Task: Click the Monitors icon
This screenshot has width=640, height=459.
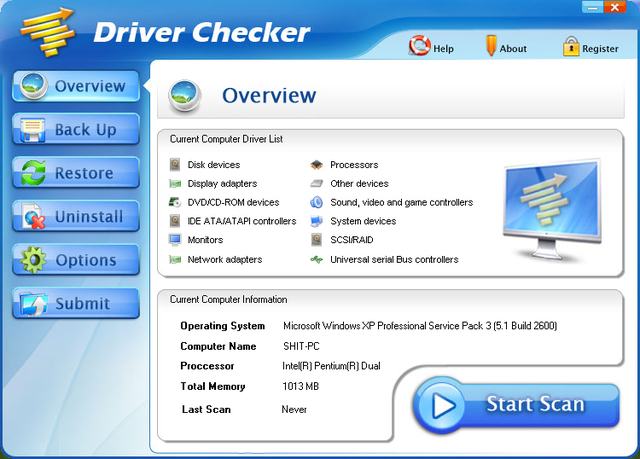Action: (175, 240)
